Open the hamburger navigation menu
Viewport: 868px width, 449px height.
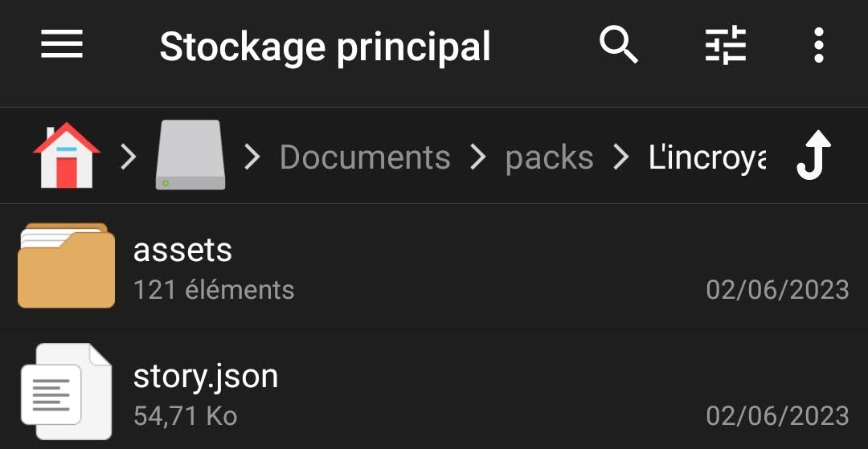(x=62, y=44)
